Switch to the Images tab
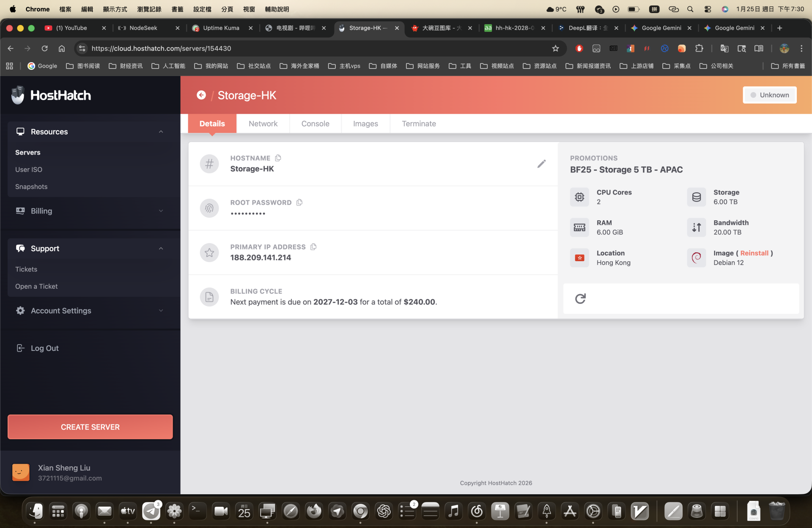The width and height of the screenshot is (812, 528). (x=365, y=124)
